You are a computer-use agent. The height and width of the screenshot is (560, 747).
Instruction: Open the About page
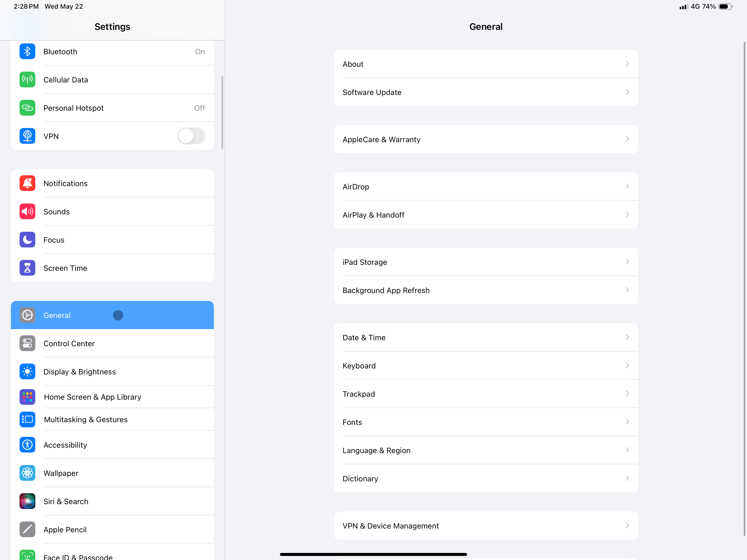(x=485, y=63)
